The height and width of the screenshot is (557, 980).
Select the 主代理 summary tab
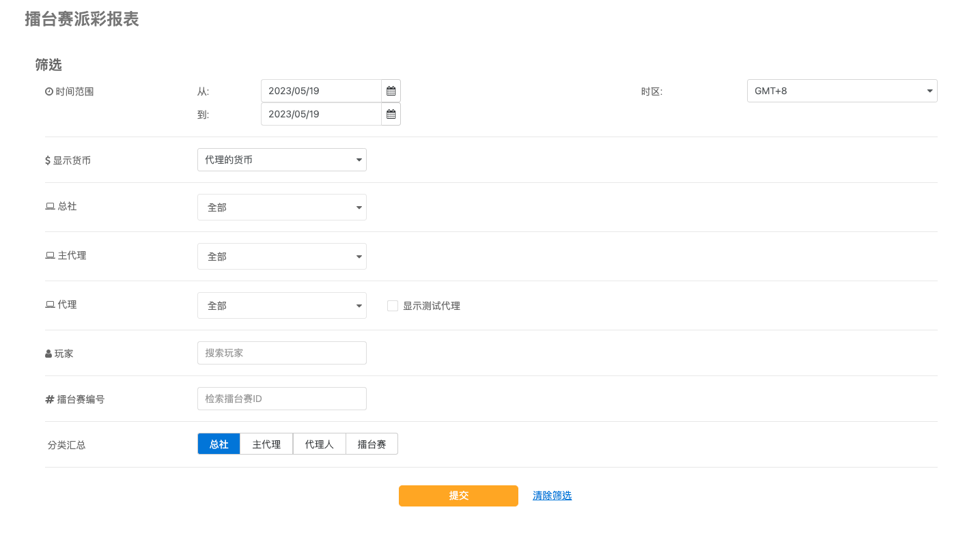point(266,444)
